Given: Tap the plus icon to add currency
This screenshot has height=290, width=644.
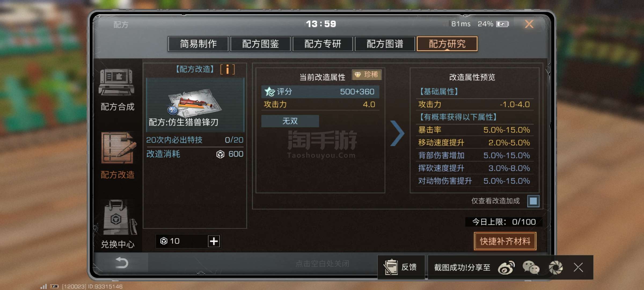Looking at the screenshot, I should [214, 241].
